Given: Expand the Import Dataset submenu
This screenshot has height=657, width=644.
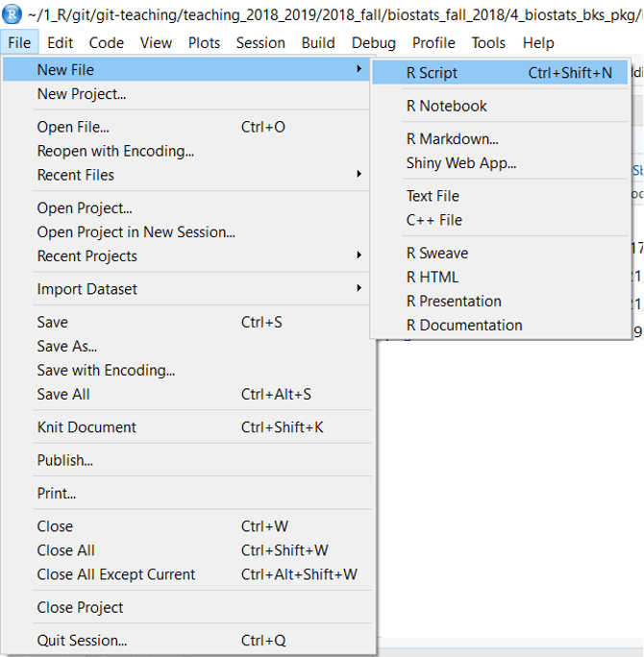Looking at the screenshot, I should pyautogui.click(x=186, y=289).
